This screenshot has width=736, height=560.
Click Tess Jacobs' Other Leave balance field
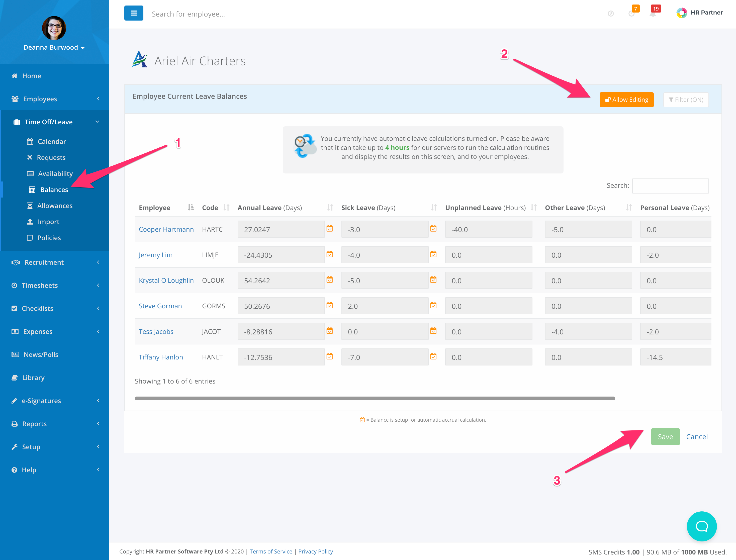tap(588, 332)
